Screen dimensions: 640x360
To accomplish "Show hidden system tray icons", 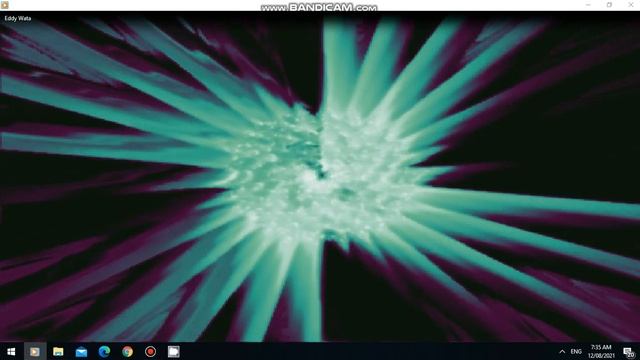I will [x=562, y=351].
